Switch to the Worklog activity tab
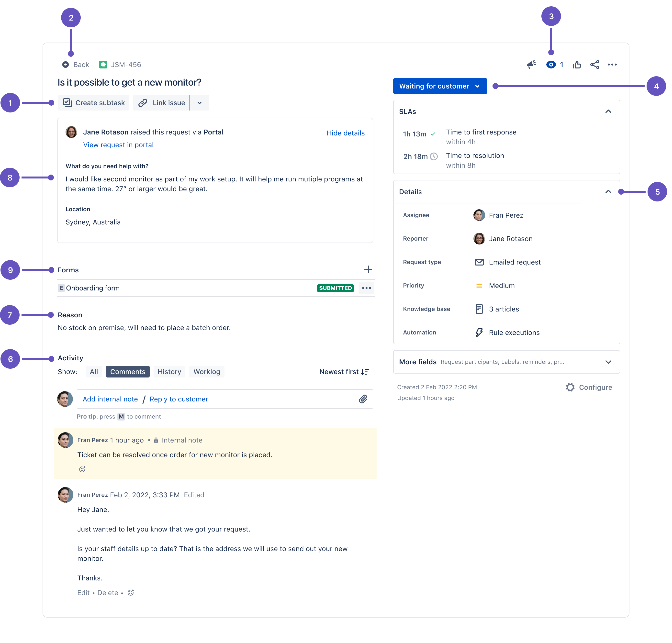The image size is (672, 643). [206, 372]
